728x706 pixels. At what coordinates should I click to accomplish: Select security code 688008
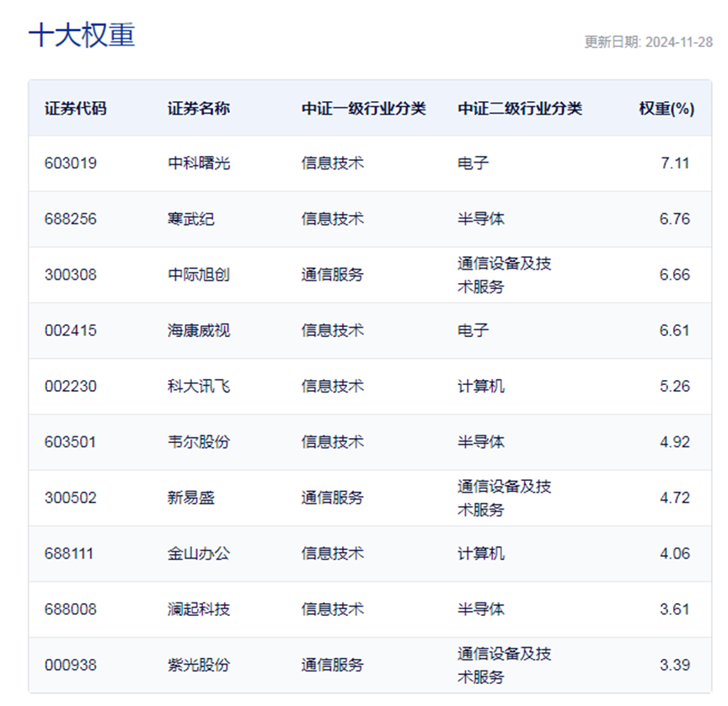pyautogui.click(x=71, y=609)
